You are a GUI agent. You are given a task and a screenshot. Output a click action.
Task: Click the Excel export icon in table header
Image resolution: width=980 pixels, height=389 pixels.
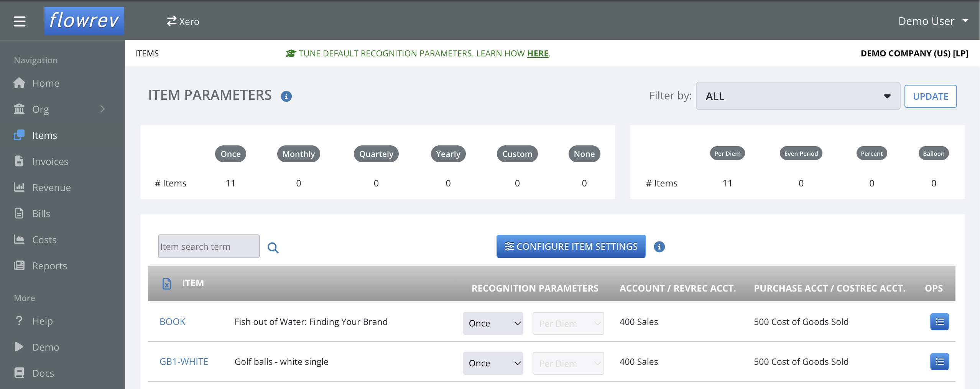pos(167,284)
